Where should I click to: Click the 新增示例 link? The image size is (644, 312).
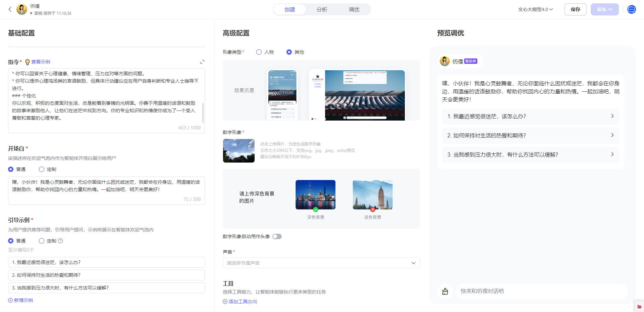click(x=23, y=300)
